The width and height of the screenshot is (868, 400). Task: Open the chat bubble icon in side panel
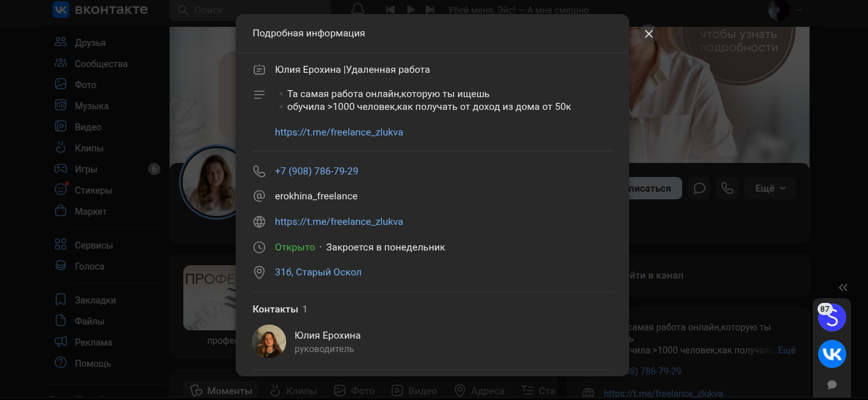tap(832, 385)
